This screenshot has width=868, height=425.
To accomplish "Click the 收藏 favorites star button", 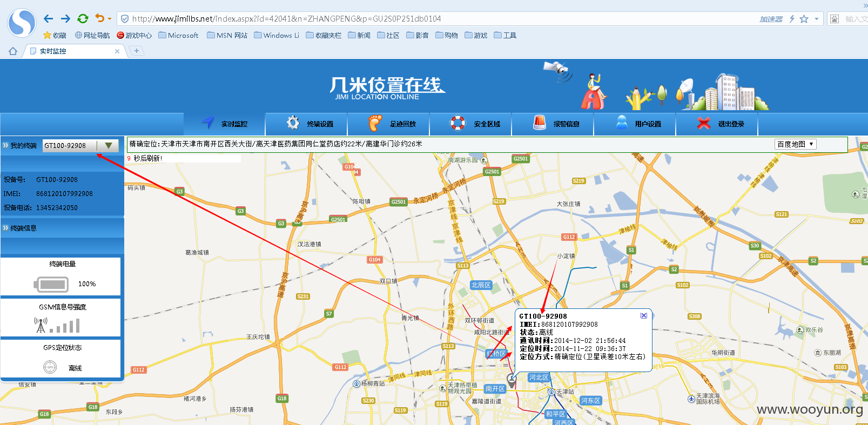I will [55, 35].
